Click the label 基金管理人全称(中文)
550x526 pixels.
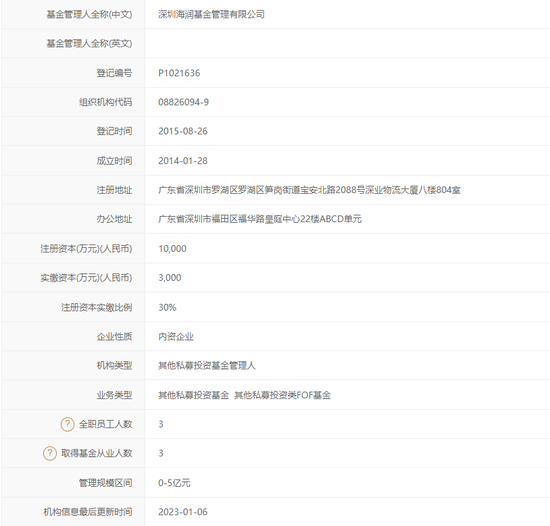coord(89,14)
